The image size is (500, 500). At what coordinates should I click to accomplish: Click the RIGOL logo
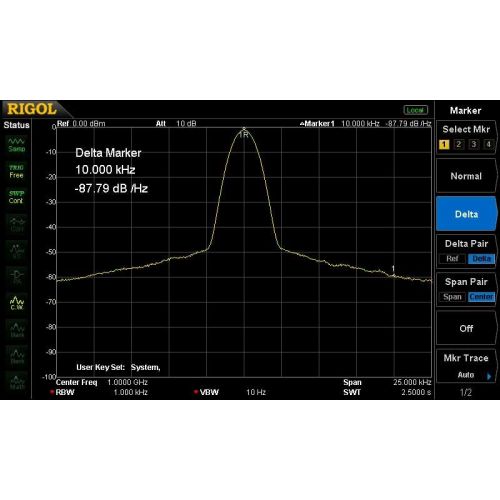(32, 109)
